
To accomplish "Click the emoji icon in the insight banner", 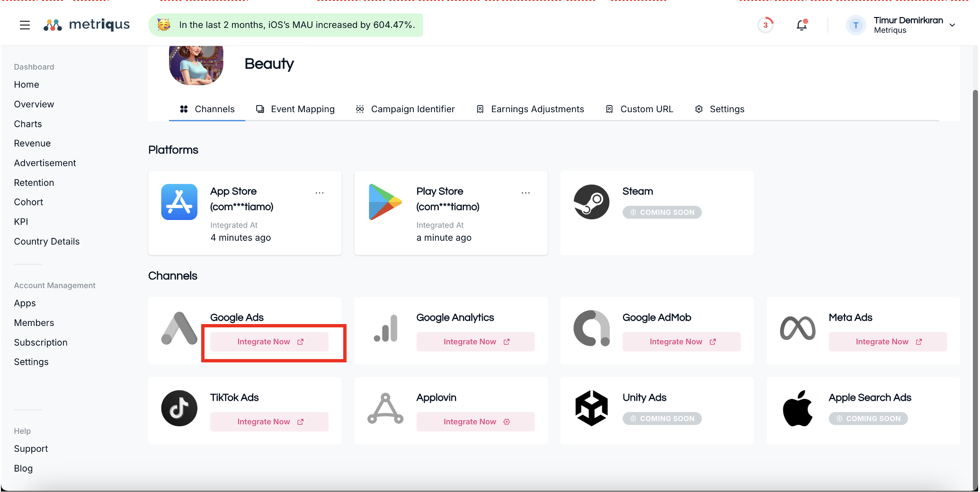I will pos(164,25).
